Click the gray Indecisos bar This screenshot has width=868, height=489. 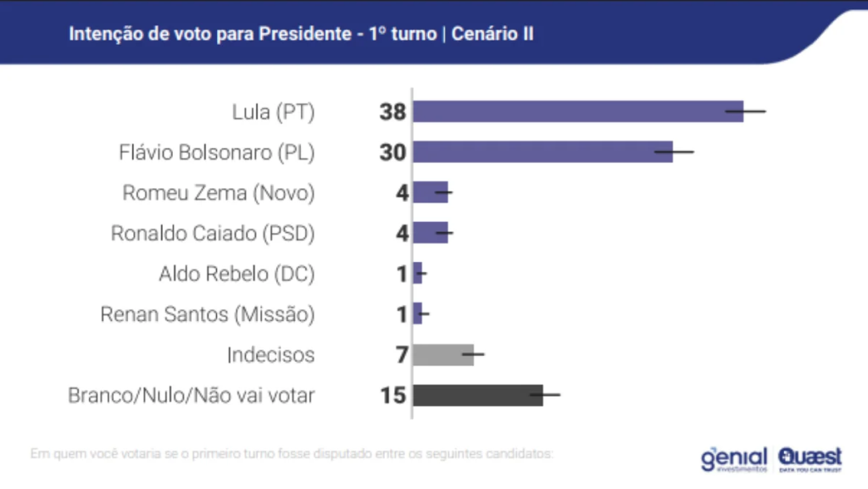443,355
